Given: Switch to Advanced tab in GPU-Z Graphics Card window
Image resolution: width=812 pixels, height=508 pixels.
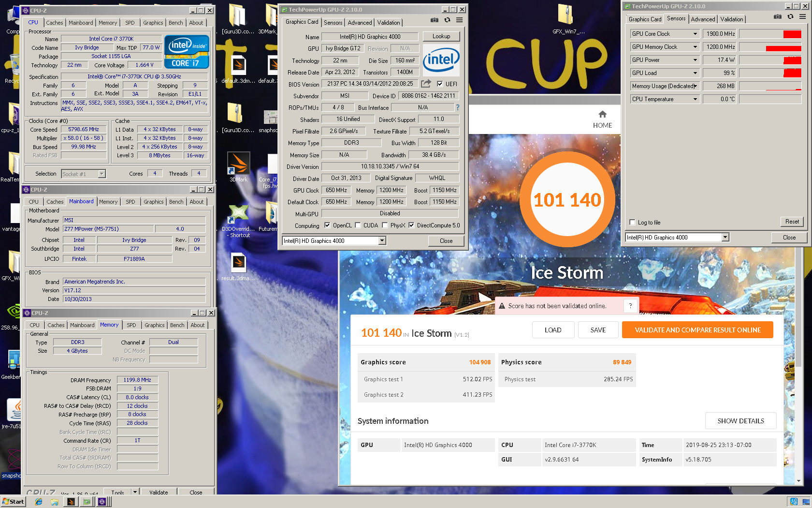Looking at the screenshot, I should click(360, 23).
